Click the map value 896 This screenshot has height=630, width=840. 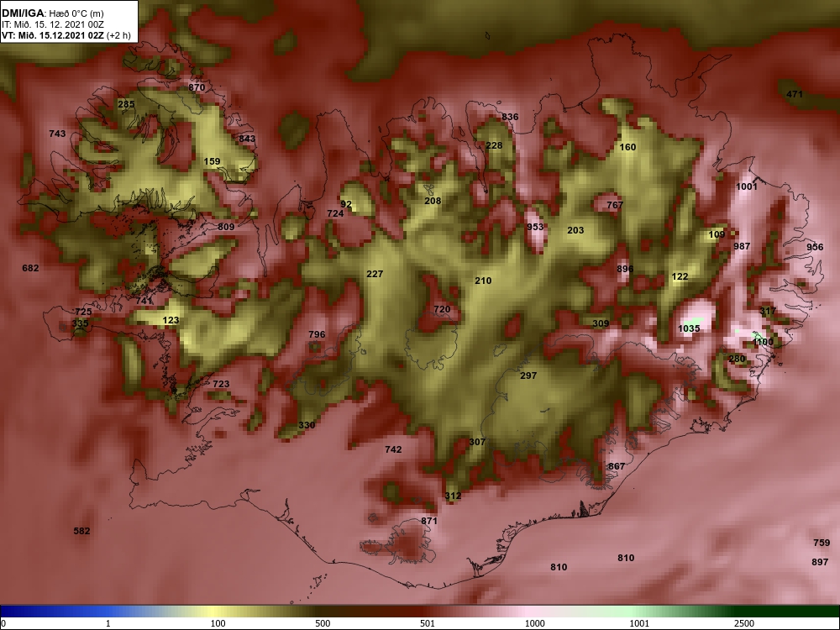(x=625, y=269)
